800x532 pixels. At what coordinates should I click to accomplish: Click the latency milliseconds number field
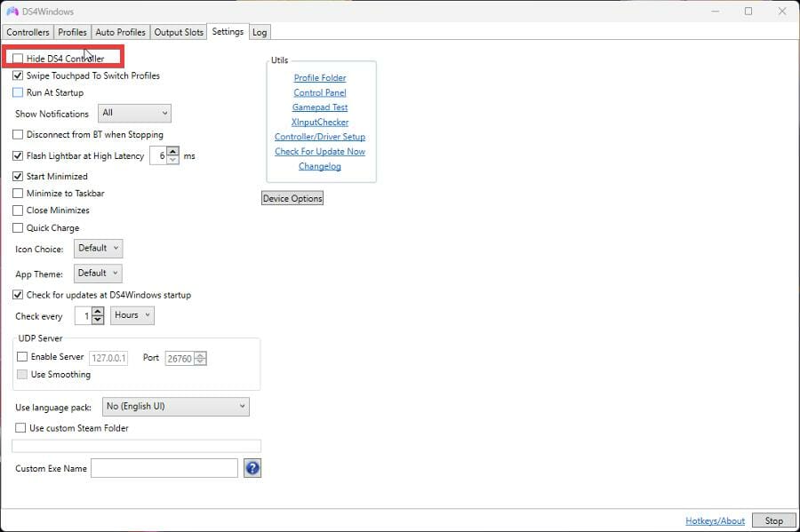159,155
